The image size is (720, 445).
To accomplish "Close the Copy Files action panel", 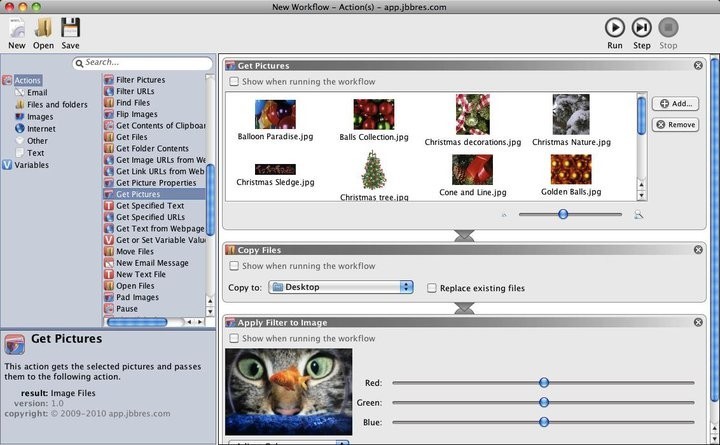I will [x=698, y=249].
